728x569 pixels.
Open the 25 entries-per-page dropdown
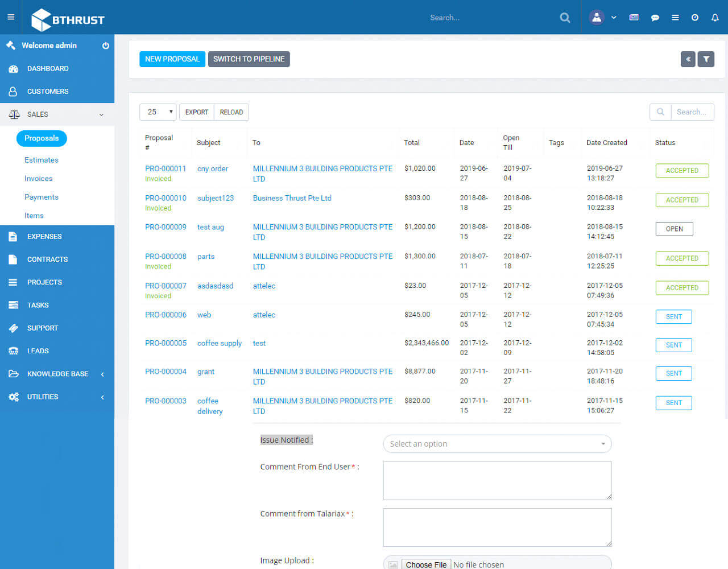(158, 112)
